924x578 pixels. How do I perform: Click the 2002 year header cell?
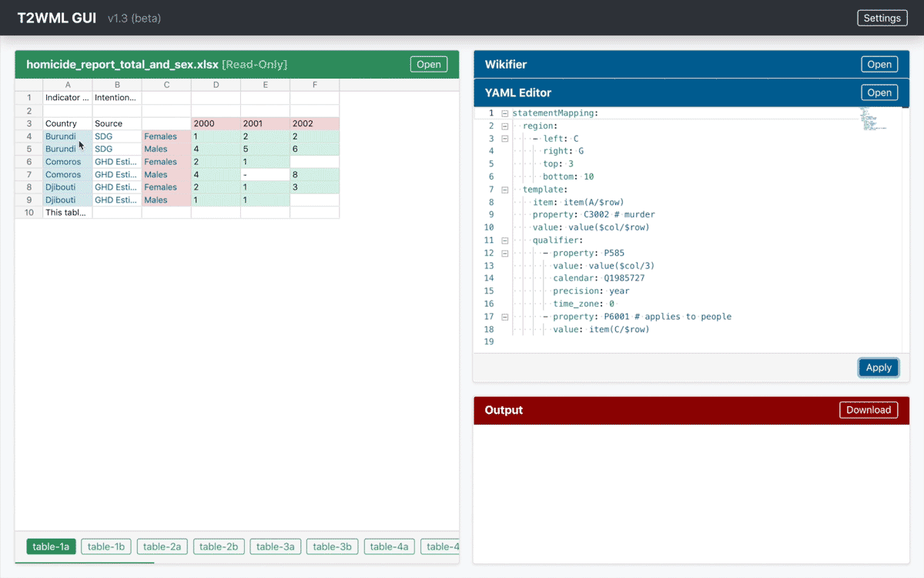click(x=314, y=123)
